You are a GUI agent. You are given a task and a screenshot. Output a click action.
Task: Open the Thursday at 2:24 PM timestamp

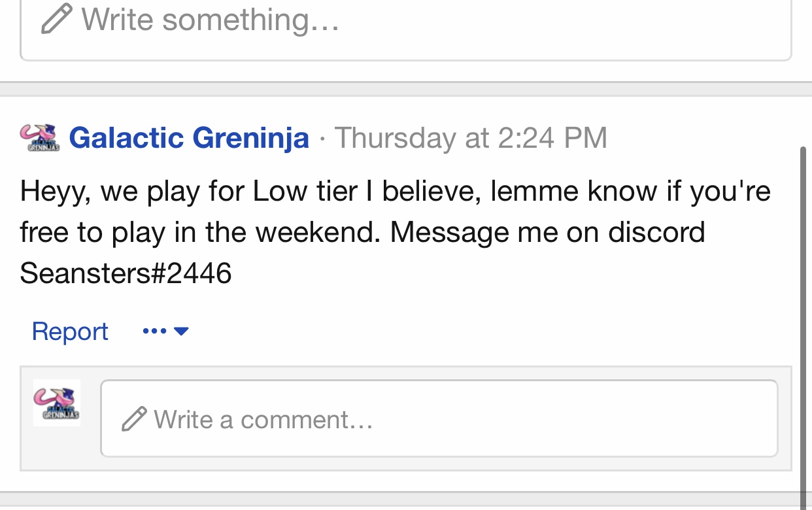[471, 138]
